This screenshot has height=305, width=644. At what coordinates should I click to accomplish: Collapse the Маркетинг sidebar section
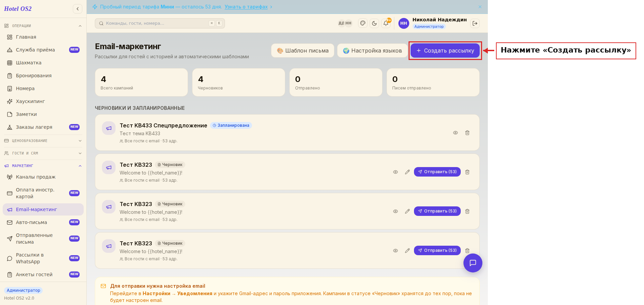pyautogui.click(x=43, y=166)
